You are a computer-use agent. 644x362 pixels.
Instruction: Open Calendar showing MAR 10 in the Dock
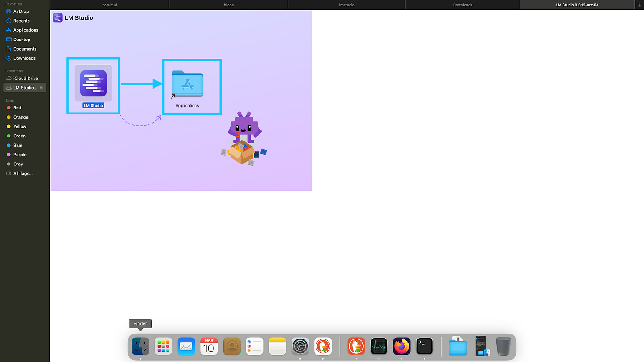click(x=209, y=346)
